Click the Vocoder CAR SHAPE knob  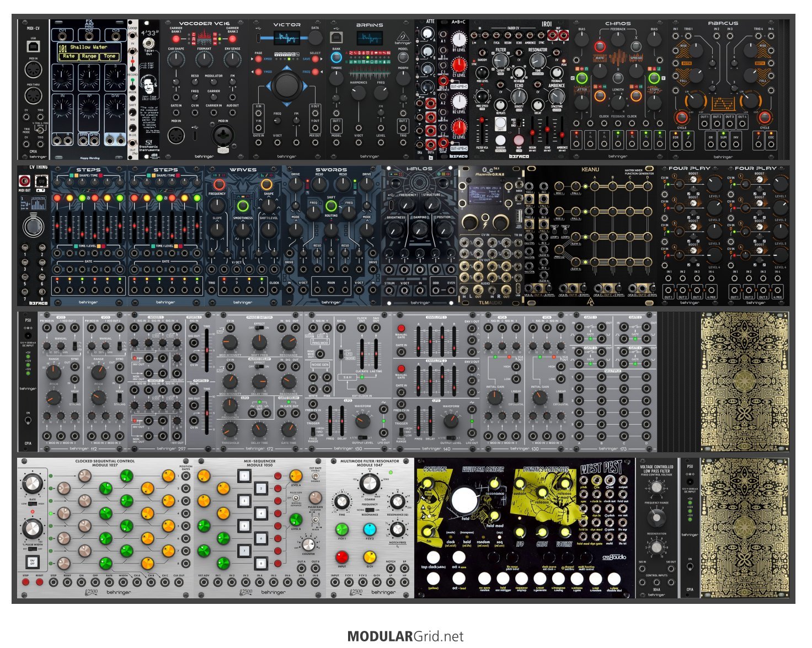coord(176,59)
